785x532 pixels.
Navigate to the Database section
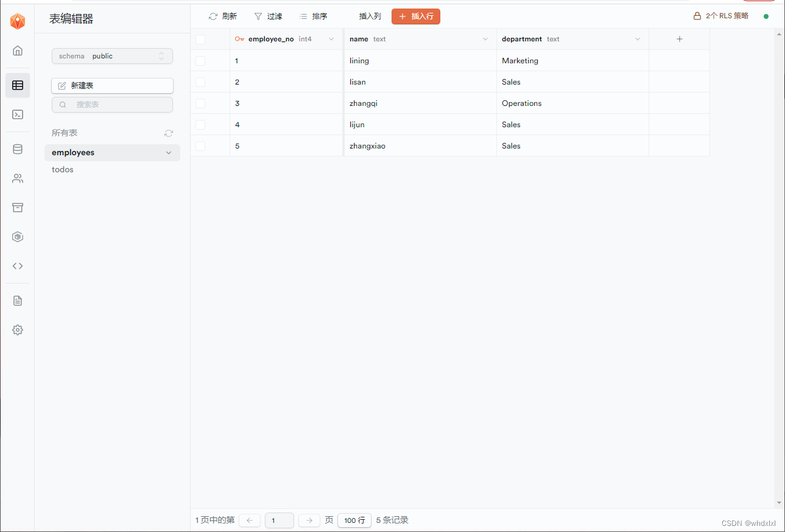tap(17, 149)
